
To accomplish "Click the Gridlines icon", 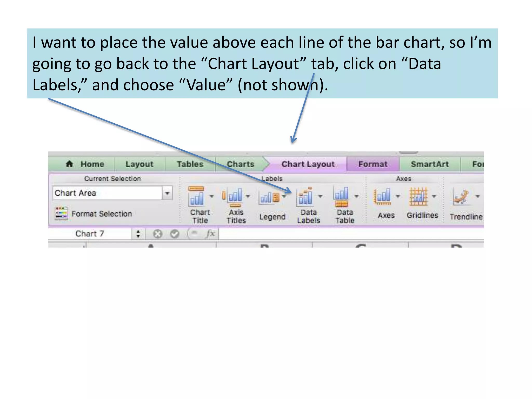I will [418, 196].
